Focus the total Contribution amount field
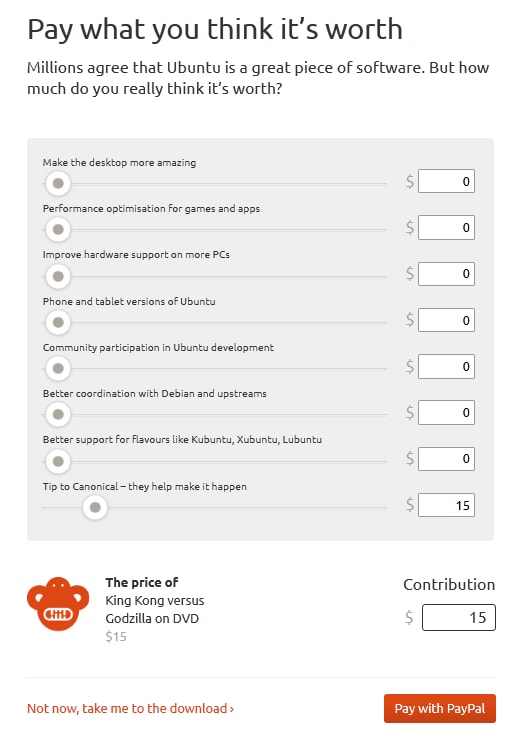 pos(459,617)
